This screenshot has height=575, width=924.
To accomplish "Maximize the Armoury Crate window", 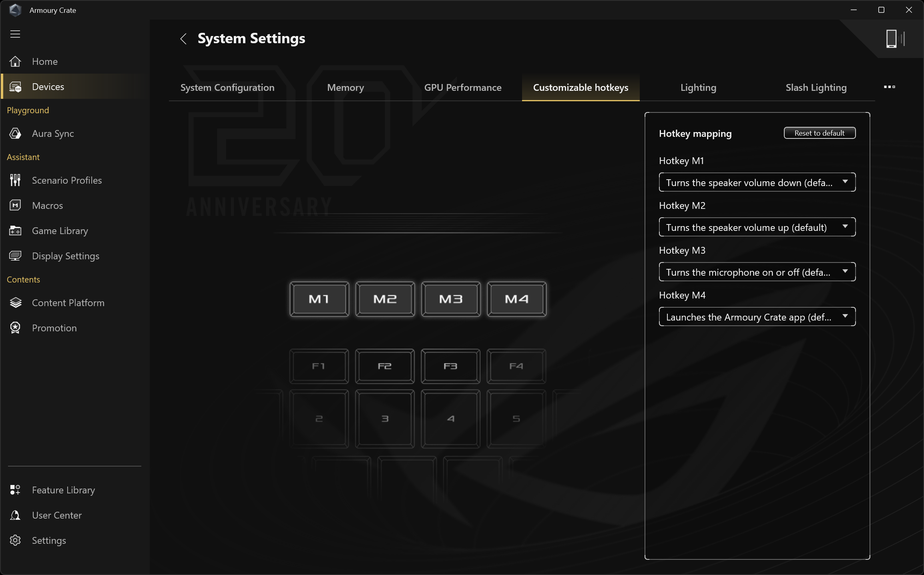I will [x=881, y=10].
